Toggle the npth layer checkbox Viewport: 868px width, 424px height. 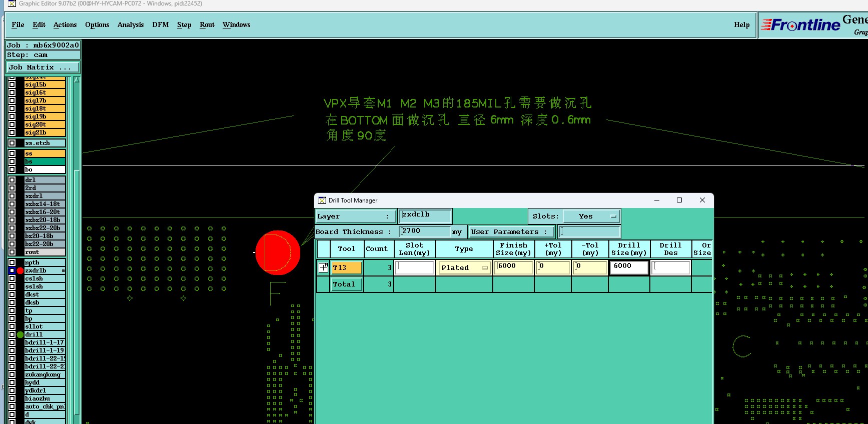(x=12, y=262)
